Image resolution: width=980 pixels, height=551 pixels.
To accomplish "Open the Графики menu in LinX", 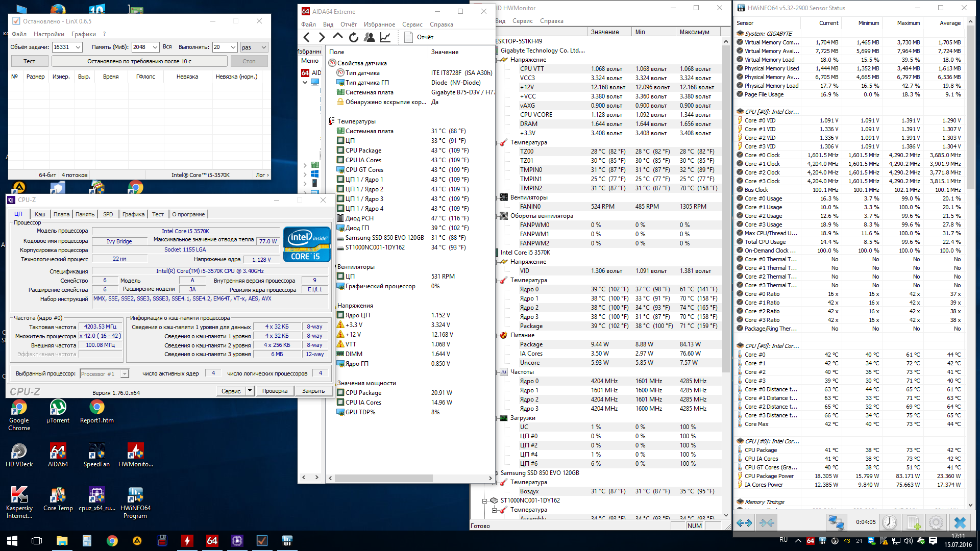I will (x=83, y=34).
